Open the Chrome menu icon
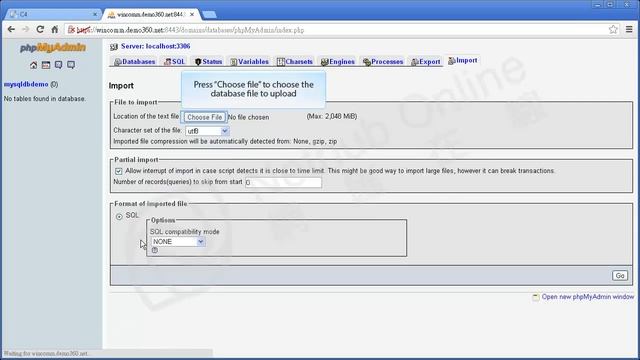 coord(629,29)
